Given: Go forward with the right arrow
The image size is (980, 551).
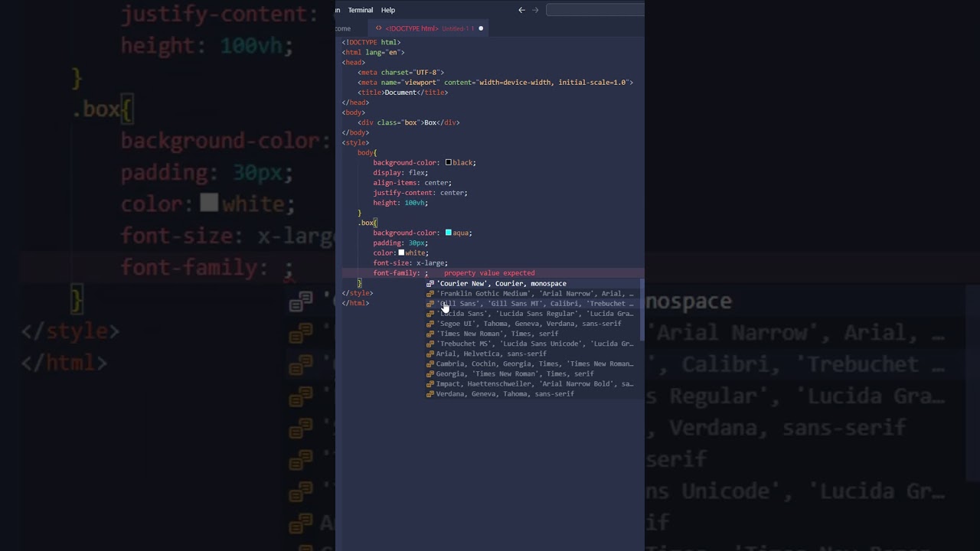Looking at the screenshot, I should (x=535, y=10).
